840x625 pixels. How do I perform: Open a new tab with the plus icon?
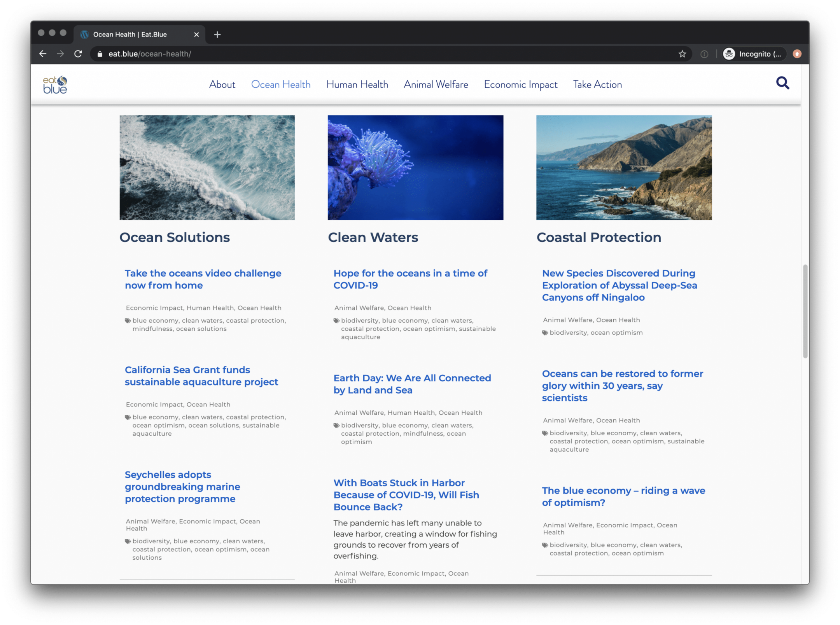click(x=217, y=35)
